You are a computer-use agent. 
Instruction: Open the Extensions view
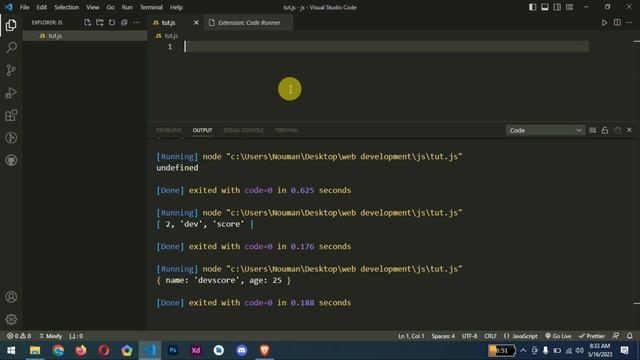(x=11, y=115)
